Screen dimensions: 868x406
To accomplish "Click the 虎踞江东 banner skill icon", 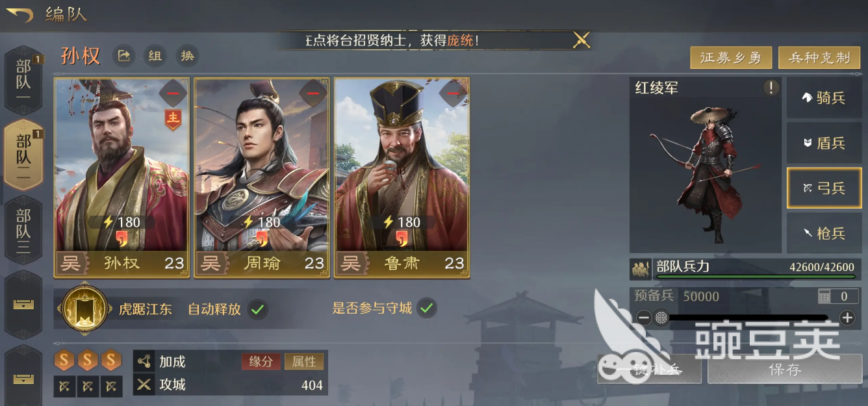I will (x=84, y=309).
